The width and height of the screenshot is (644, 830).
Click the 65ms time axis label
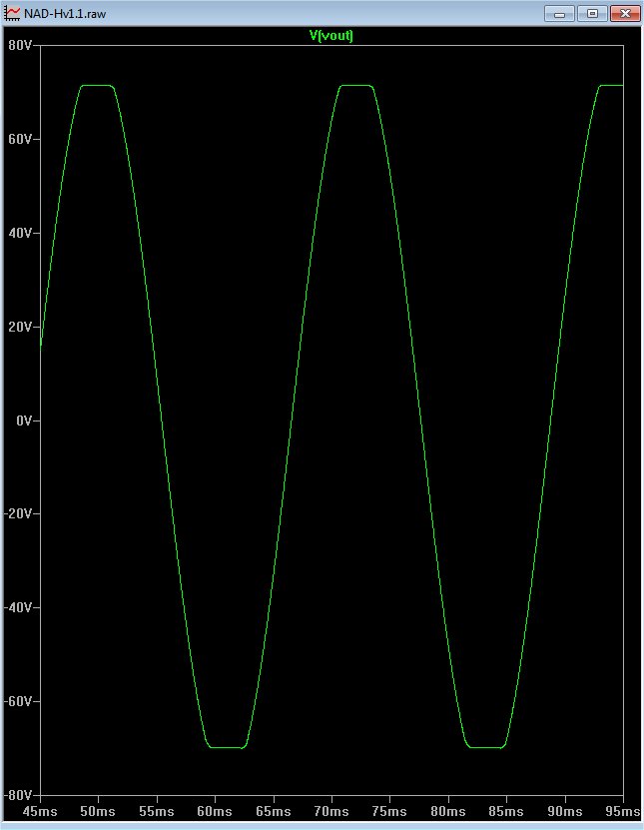pos(273,811)
